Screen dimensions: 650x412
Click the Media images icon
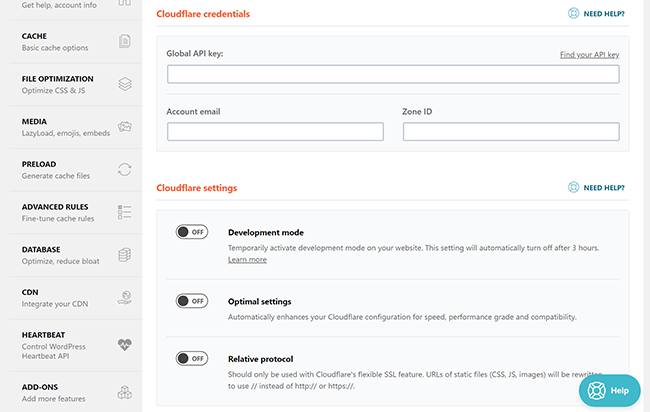coord(125,126)
